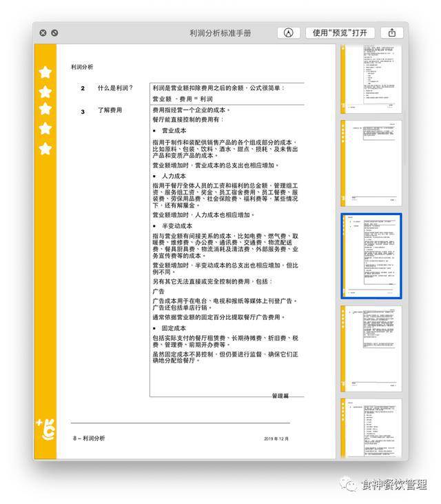Click the Markup pen icon
This screenshot has width=441, height=504.
[289, 32]
